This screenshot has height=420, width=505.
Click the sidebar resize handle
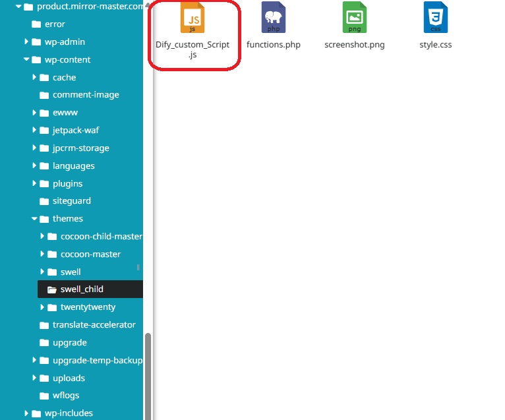pyautogui.click(x=138, y=267)
